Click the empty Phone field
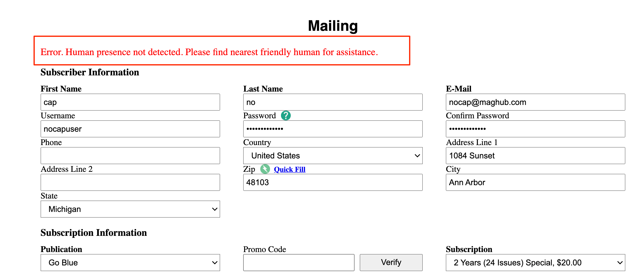 pyautogui.click(x=130, y=156)
